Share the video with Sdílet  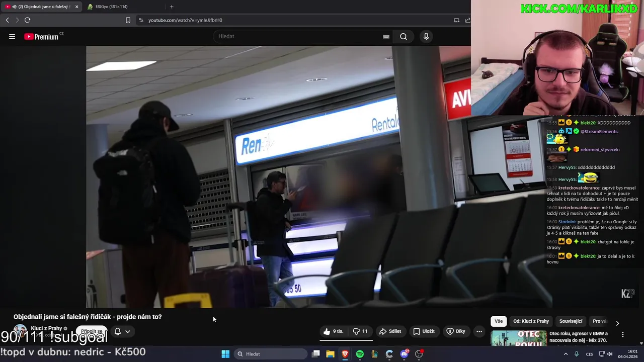point(390,331)
